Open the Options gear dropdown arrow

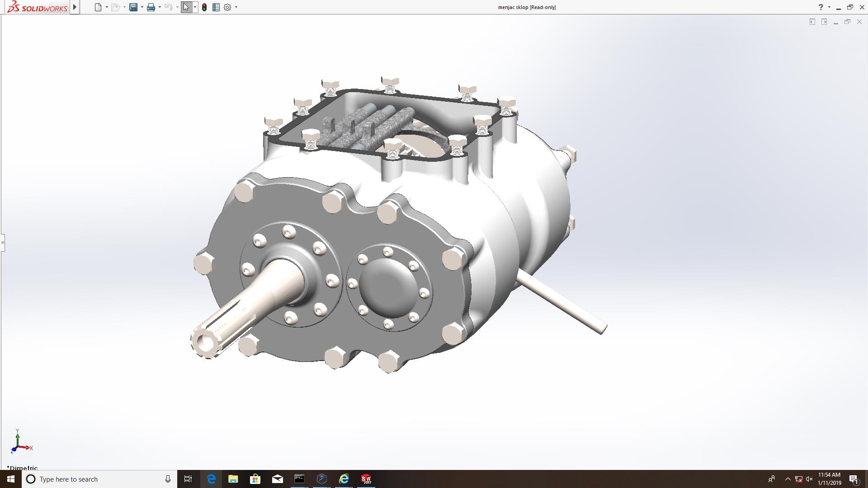click(x=236, y=7)
